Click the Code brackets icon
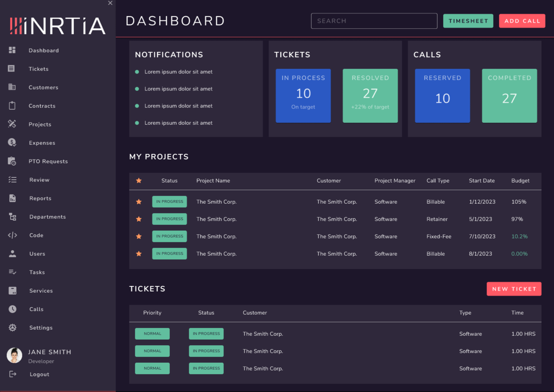This screenshot has width=554, height=392. pos(12,235)
